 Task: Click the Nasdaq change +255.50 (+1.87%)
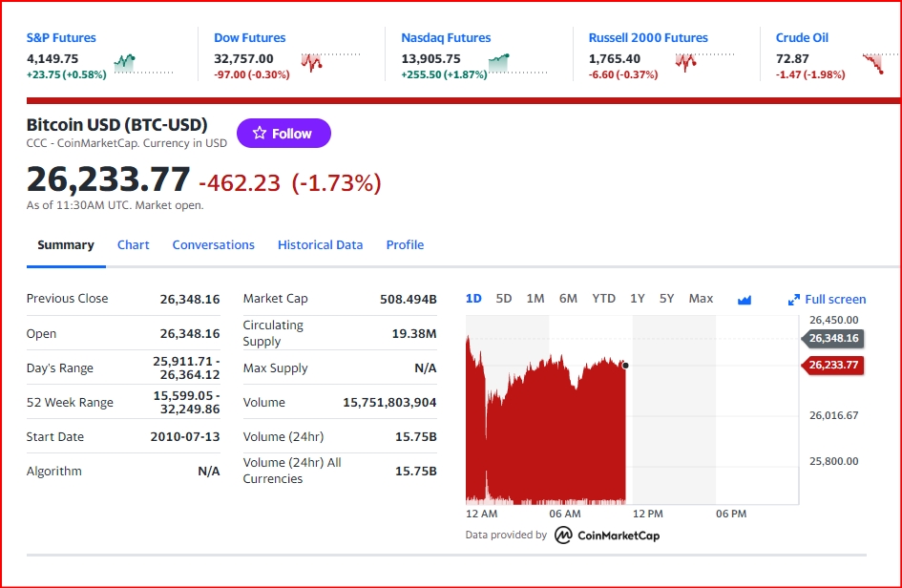(444, 74)
